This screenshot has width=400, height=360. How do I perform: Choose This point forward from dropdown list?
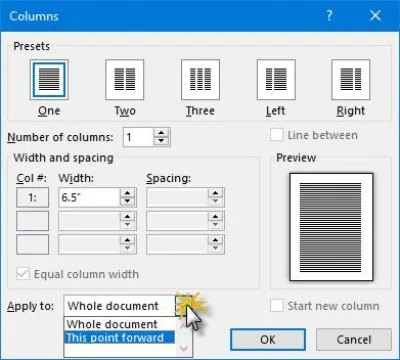[x=120, y=338]
